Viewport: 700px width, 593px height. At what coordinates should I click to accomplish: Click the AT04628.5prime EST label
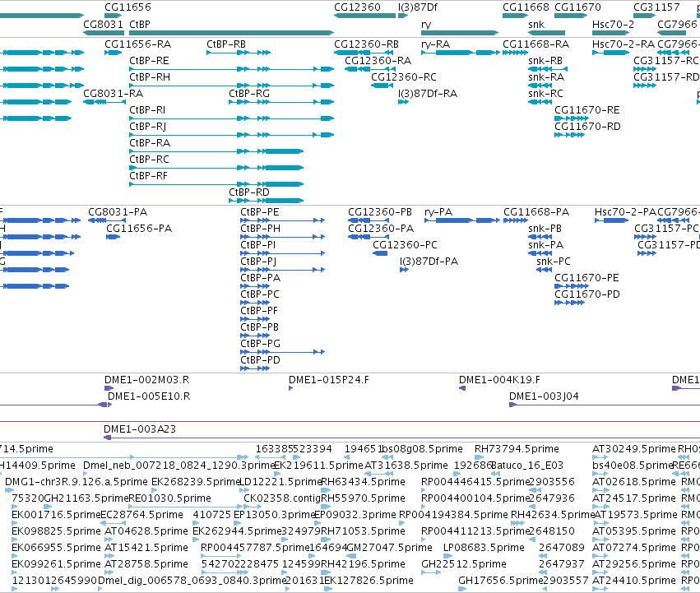click(146, 531)
